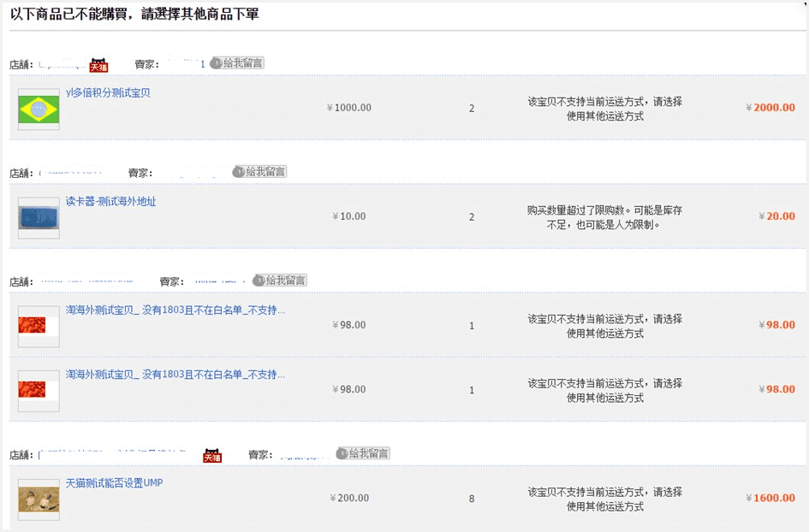Click the thumbnail of 天猫测试能否设置UMP

pyautogui.click(x=39, y=499)
